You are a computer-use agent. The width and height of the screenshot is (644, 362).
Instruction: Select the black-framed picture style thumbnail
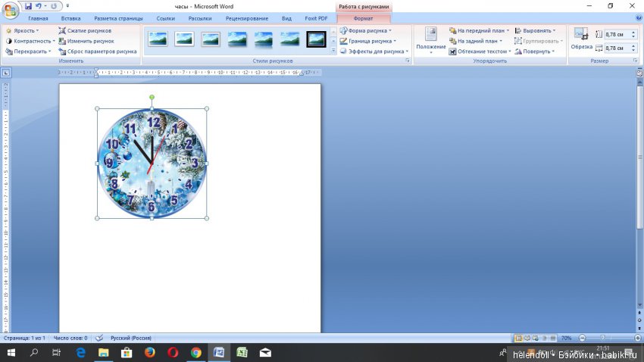click(316, 39)
